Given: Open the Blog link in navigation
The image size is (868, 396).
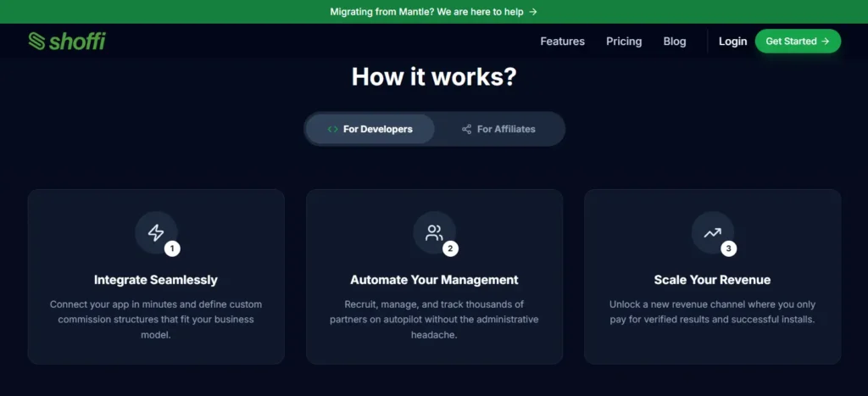Looking at the screenshot, I should [x=674, y=41].
